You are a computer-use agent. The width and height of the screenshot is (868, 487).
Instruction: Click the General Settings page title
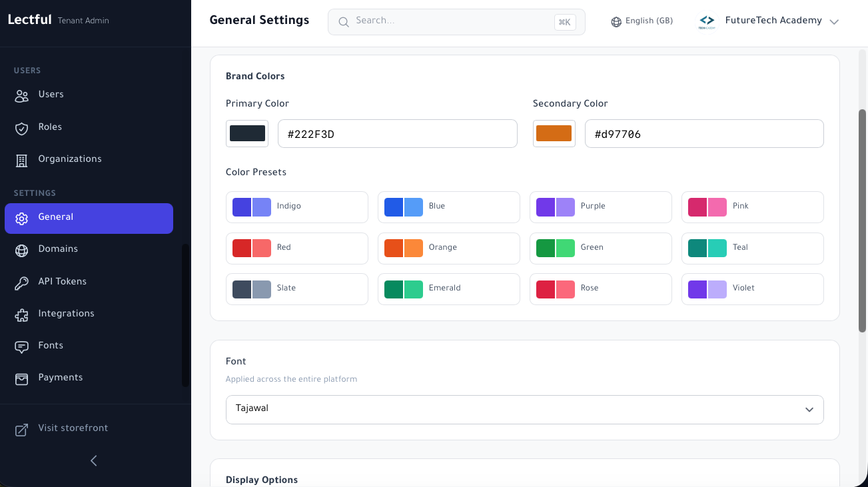tap(259, 20)
